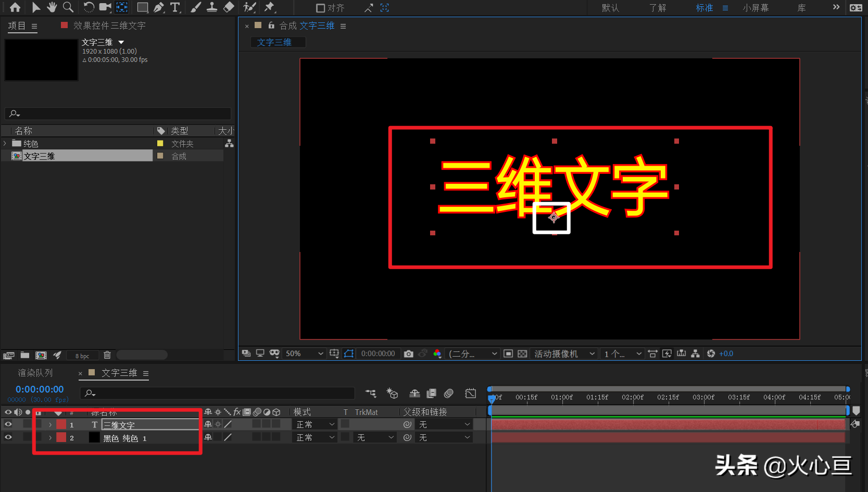Viewport: 868px width, 492px height.
Task: Click the reset exposure icon
Action: tap(711, 354)
